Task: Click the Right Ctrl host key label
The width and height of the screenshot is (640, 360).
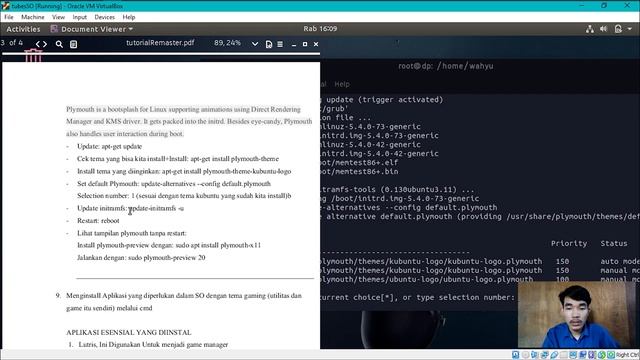Action: (x=628, y=355)
